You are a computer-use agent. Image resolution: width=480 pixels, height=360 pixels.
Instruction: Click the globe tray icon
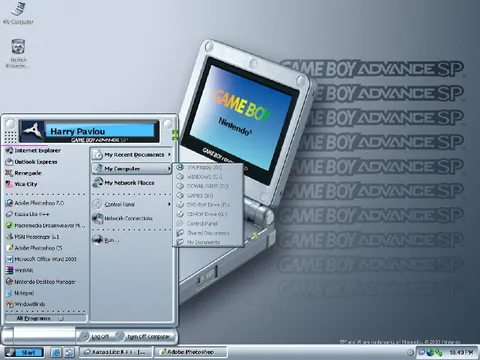coord(431,352)
